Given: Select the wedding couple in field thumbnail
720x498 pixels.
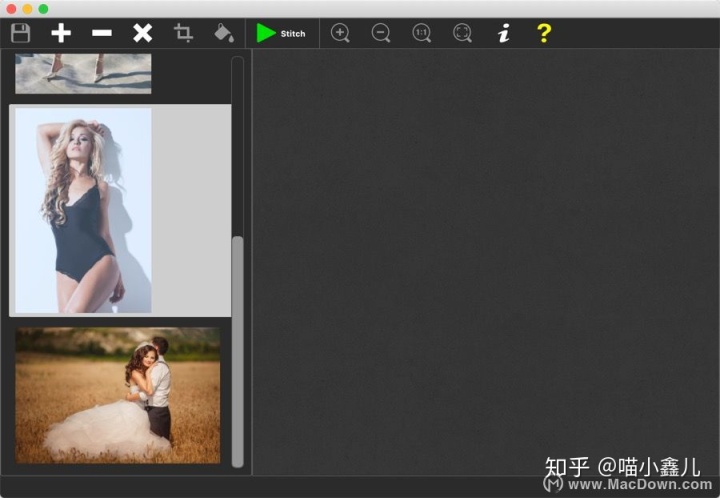Looking at the screenshot, I should pos(118,395).
